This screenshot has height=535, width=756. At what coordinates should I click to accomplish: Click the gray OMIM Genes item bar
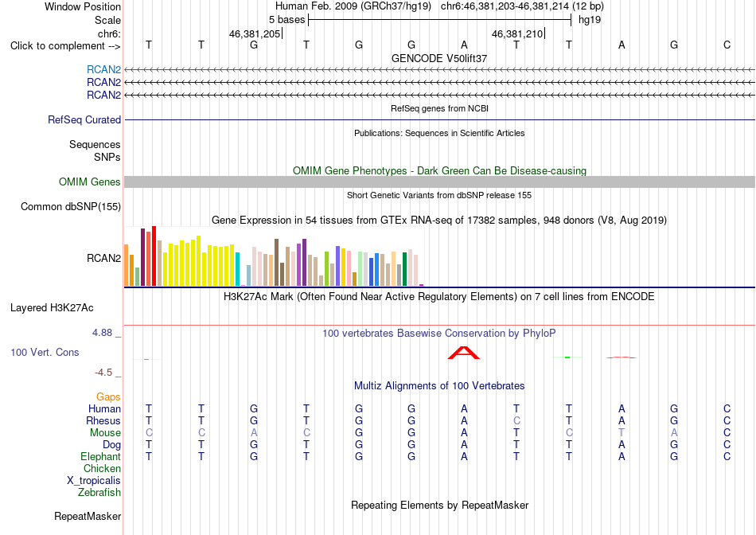pyautogui.click(x=439, y=182)
